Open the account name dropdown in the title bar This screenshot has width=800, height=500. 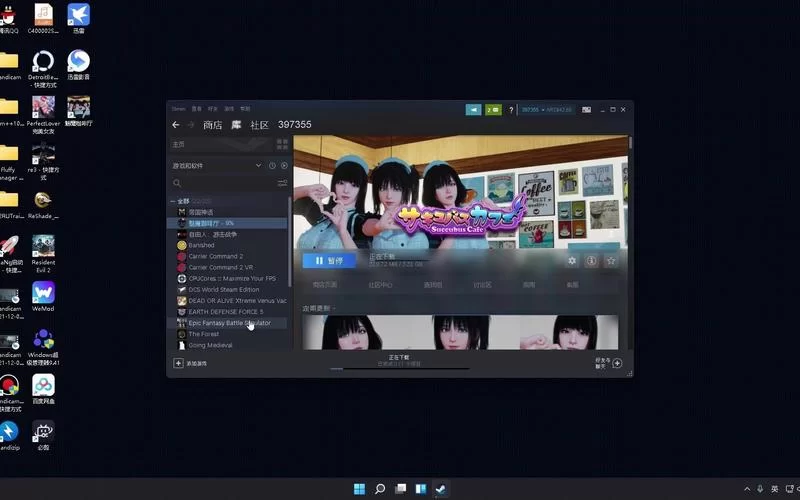pos(546,110)
